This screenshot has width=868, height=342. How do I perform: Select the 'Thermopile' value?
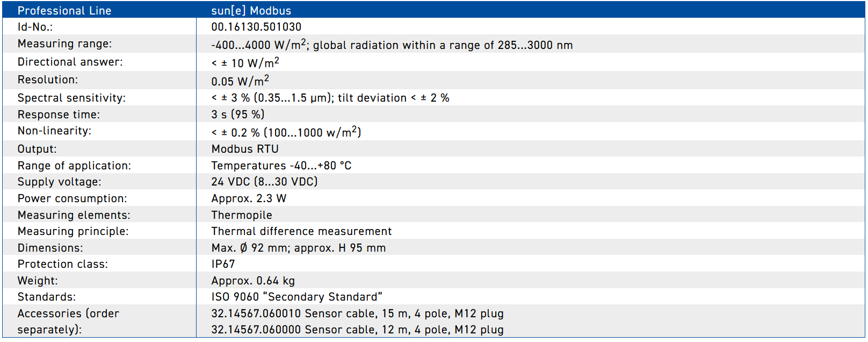pyautogui.click(x=242, y=215)
